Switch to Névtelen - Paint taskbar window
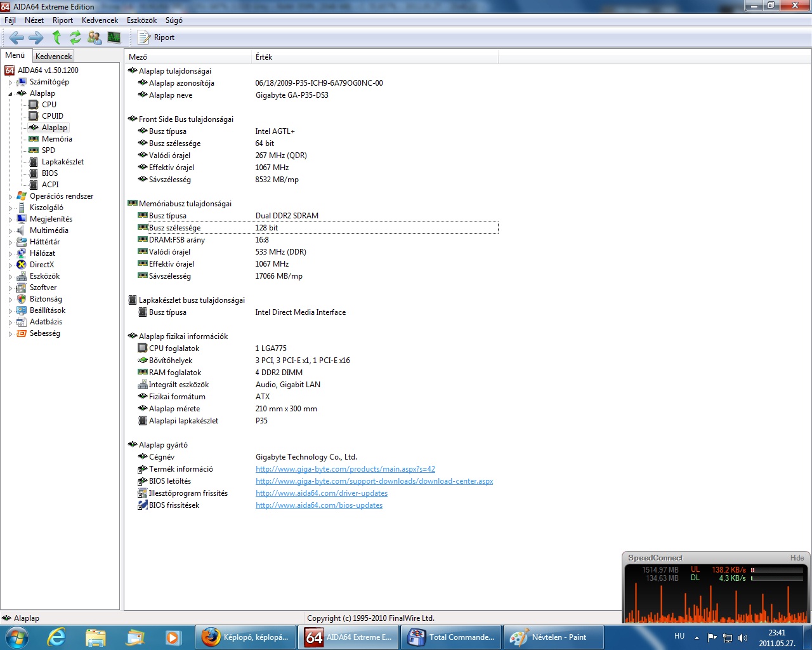This screenshot has width=812, height=650. point(554,637)
